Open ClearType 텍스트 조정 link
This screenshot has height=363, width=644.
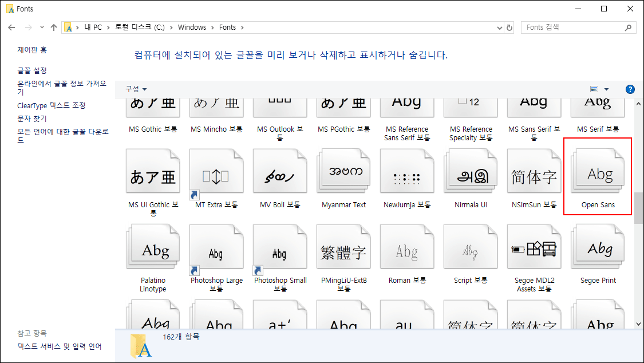52,105
